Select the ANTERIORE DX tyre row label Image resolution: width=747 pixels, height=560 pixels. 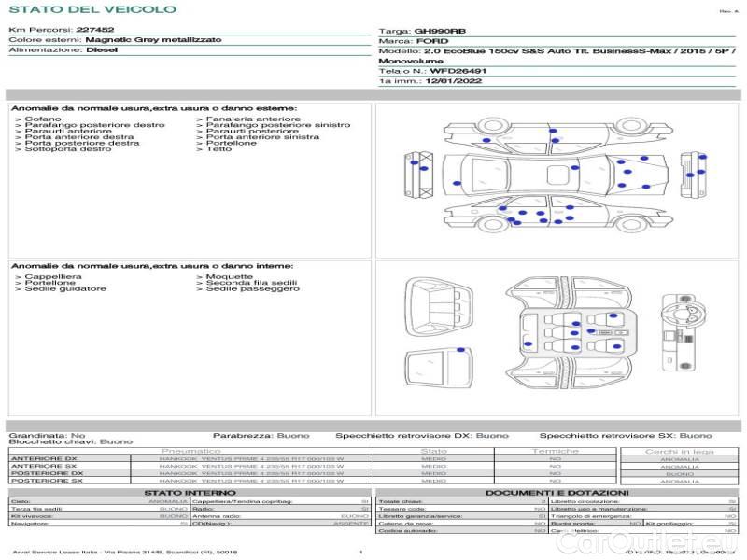(x=44, y=459)
